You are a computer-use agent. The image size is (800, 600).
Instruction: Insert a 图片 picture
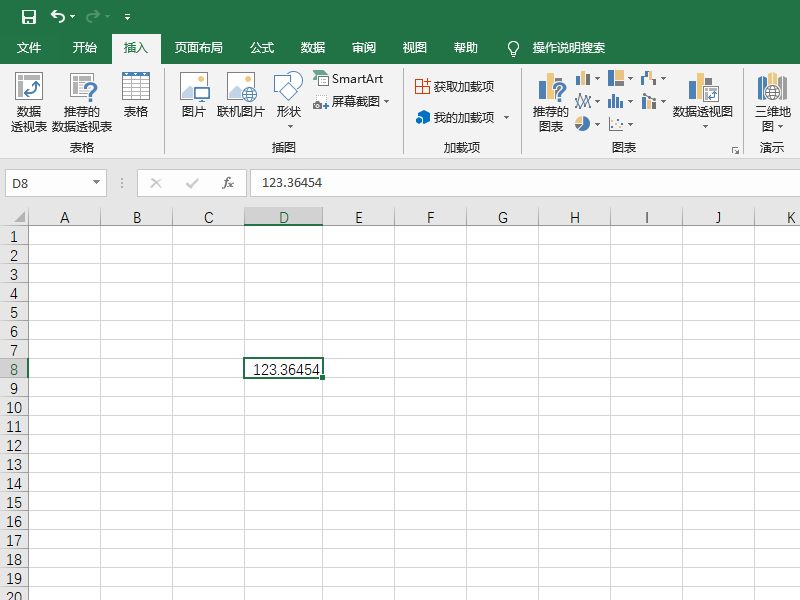coord(194,95)
